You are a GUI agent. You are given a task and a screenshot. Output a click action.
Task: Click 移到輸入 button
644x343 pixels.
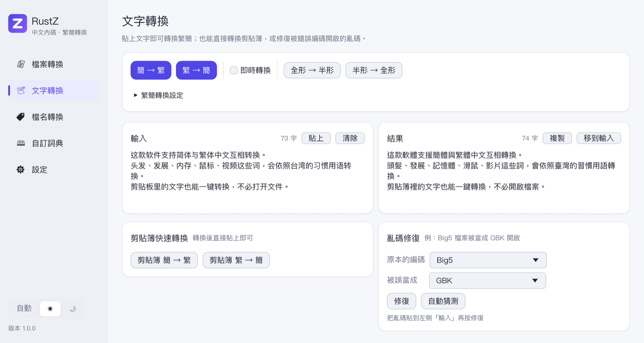tap(599, 138)
